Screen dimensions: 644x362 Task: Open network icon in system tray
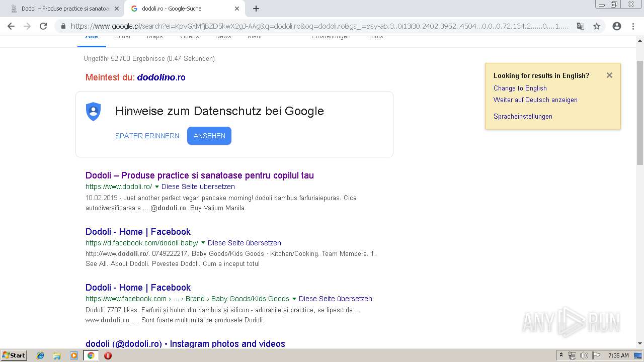coord(572,355)
